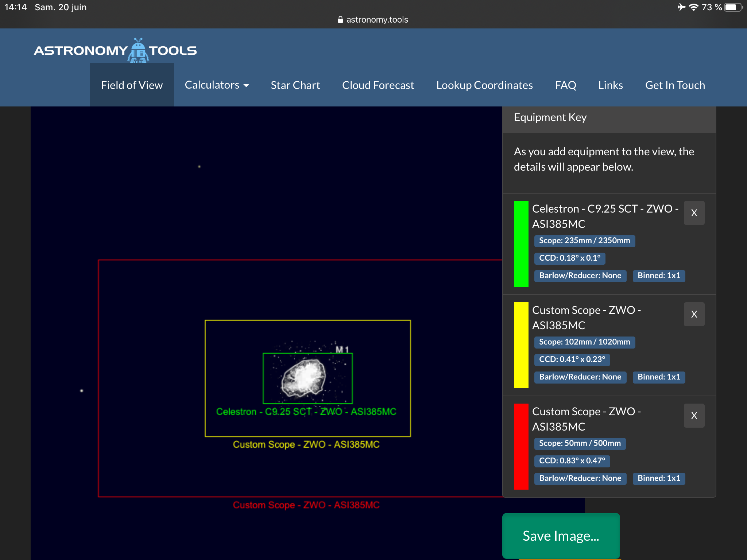Viewport: 747px width, 560px height.
Task: Click the Scope: 102mm / 1020mm badge
Action: [585, 342]
